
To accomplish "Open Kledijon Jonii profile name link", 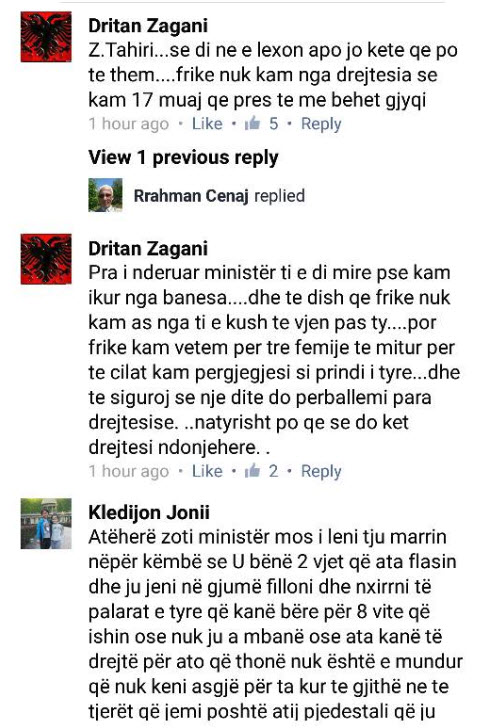I will (x=149, y=512).
